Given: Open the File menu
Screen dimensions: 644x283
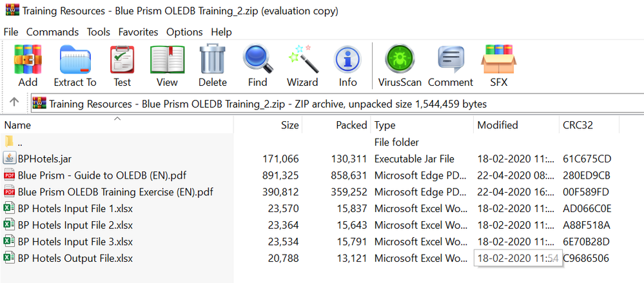Looking at the screenshot, I should point(11,32).
